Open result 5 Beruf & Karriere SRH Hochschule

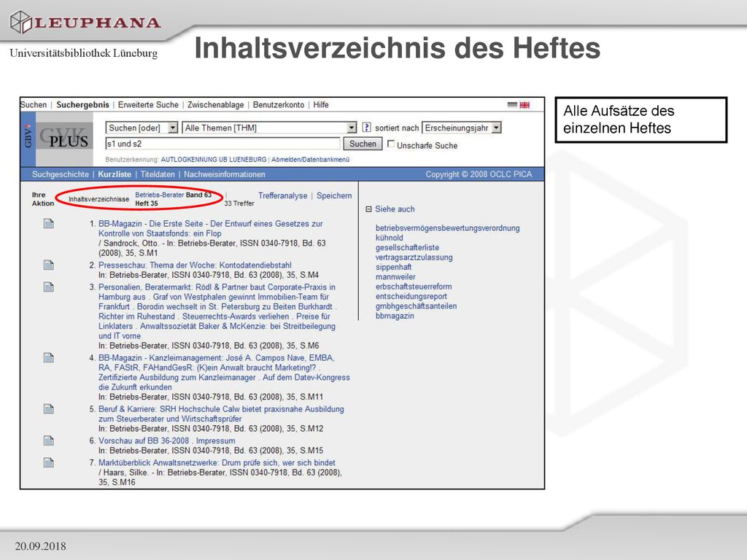point(221,414)
